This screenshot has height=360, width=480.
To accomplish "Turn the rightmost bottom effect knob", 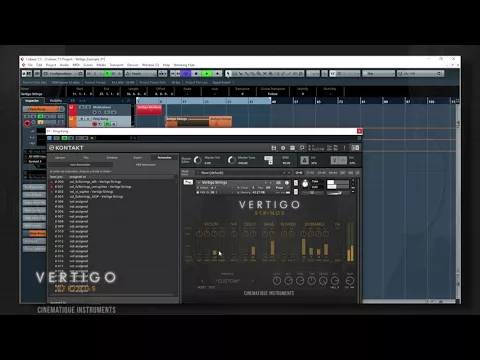I will (350, 281).
